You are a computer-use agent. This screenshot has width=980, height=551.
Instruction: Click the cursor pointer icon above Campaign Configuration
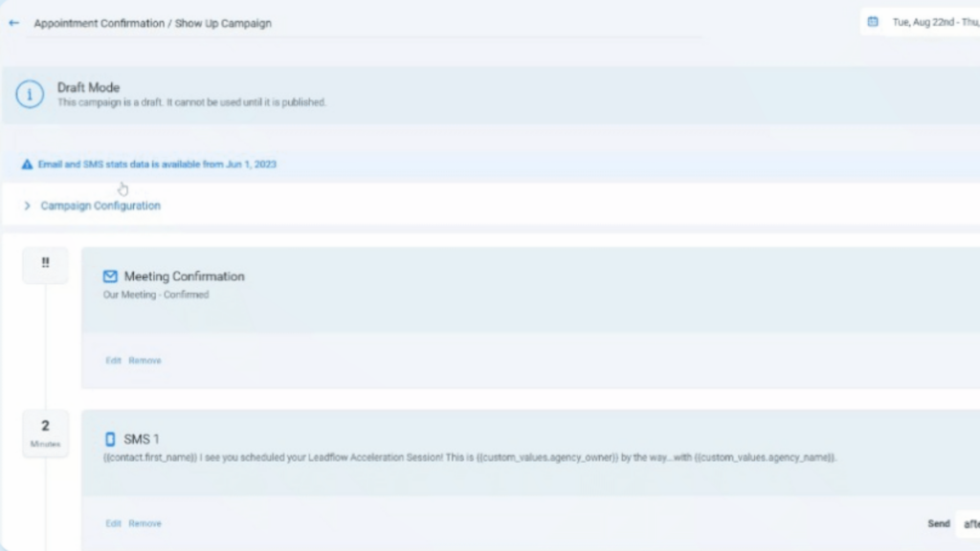pyautogui.click(x=122, y=188)
